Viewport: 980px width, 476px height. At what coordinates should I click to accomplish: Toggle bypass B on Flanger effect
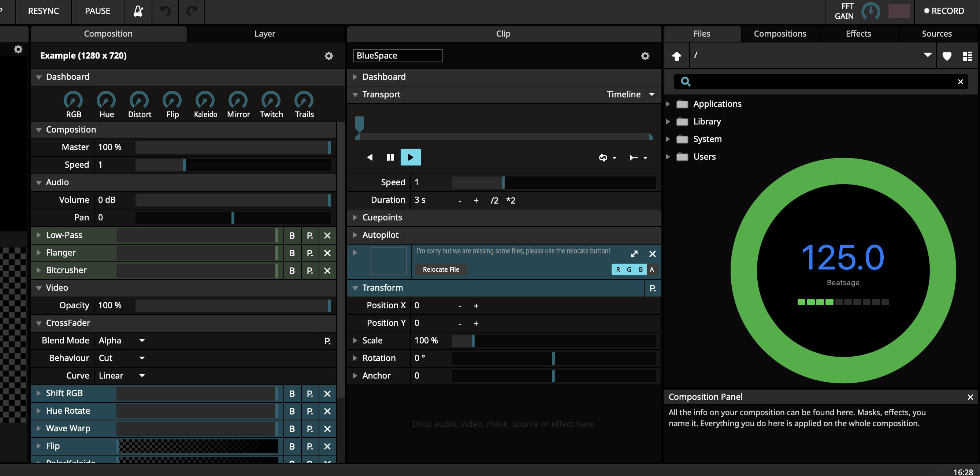[x=292, y=253]
